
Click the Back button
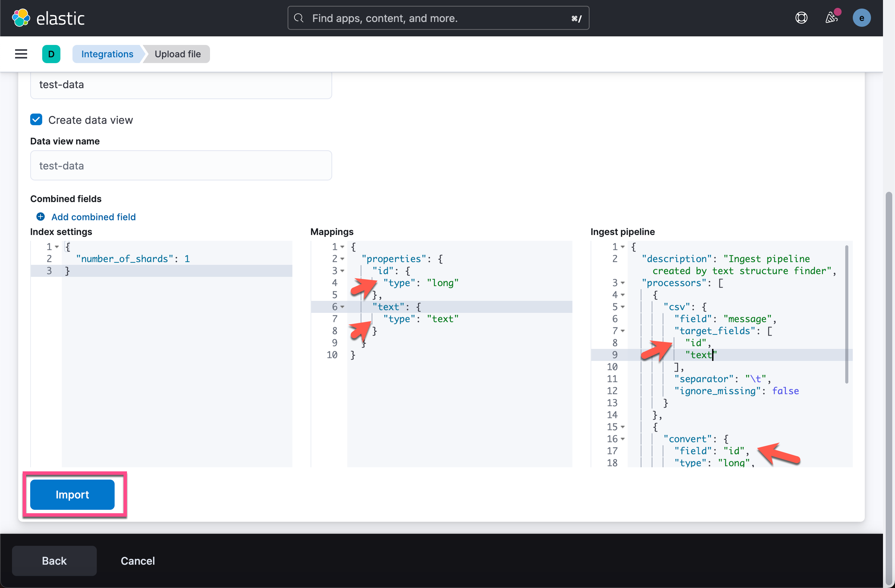click(x=54, y=560)
